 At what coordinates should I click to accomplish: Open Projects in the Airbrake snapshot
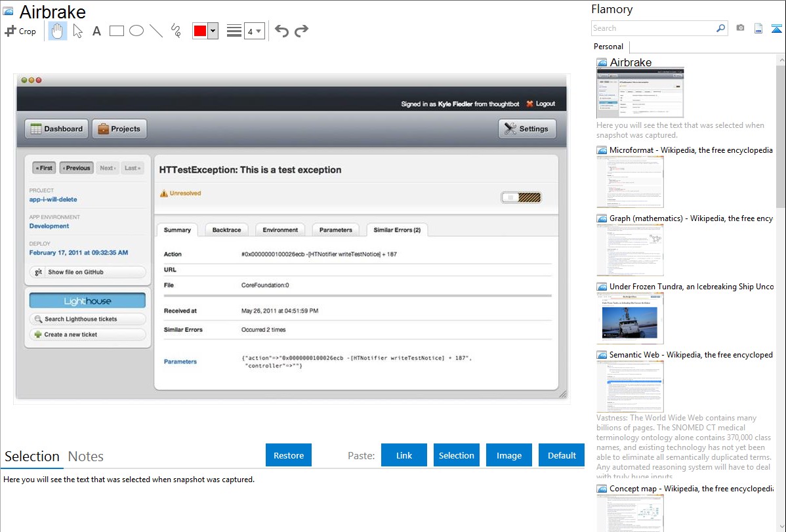119,129
